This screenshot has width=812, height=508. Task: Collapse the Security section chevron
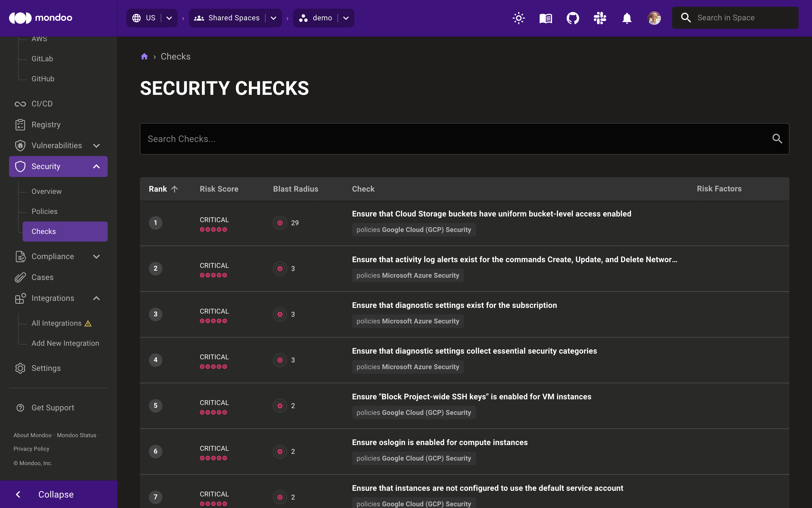pos(96,166)
